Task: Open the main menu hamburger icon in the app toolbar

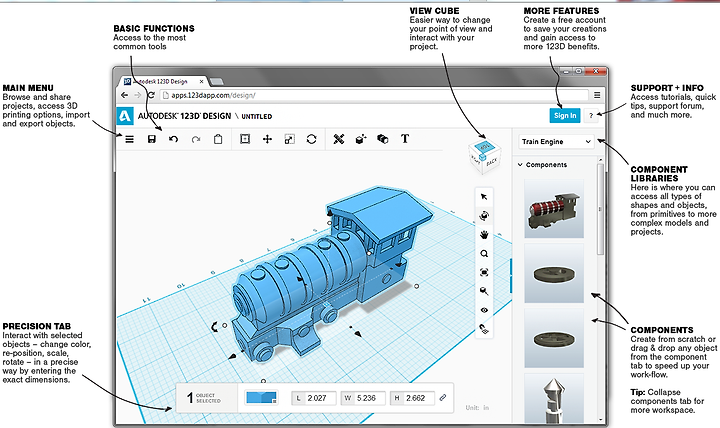Action: tap(129, 139)
